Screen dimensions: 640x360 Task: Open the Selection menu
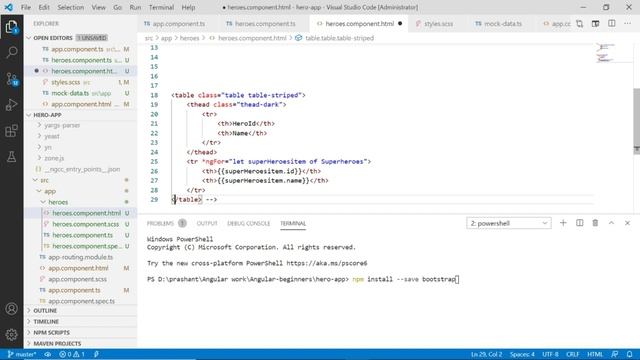(70, 7)
